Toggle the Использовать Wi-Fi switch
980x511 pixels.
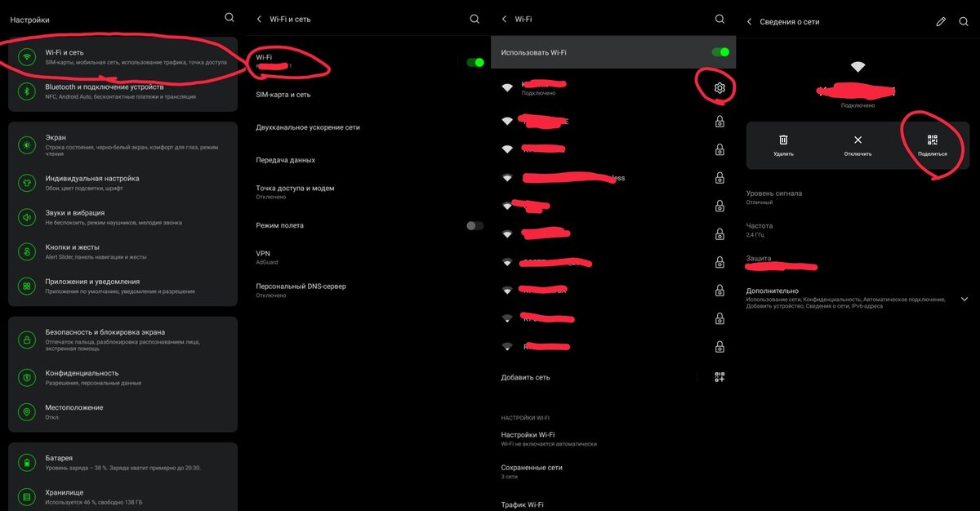[719, 52]
